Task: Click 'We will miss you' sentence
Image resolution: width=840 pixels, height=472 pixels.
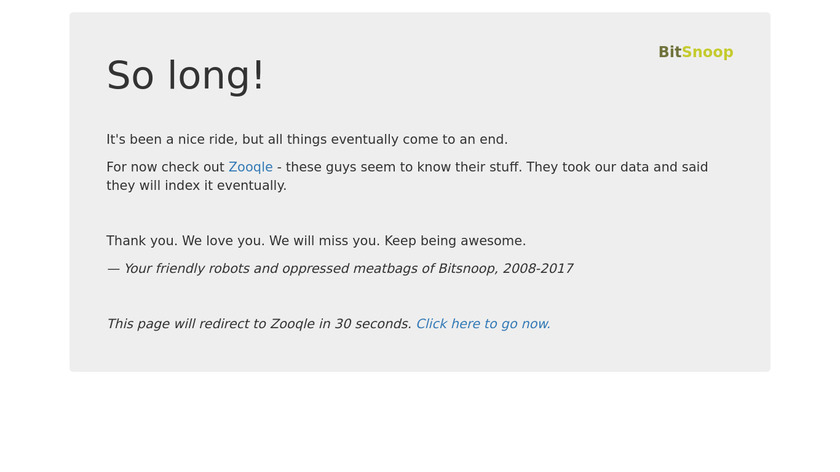Action: click(325, 241)
